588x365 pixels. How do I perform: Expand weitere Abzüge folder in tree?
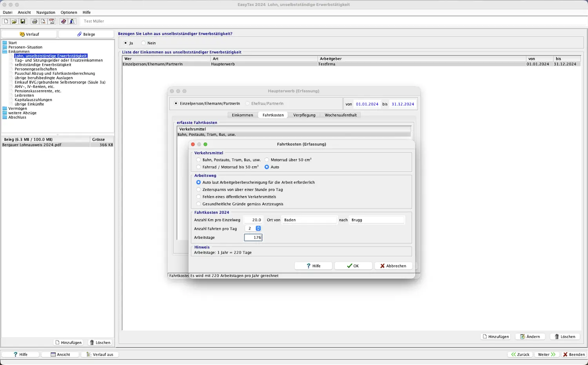point(5,113)
